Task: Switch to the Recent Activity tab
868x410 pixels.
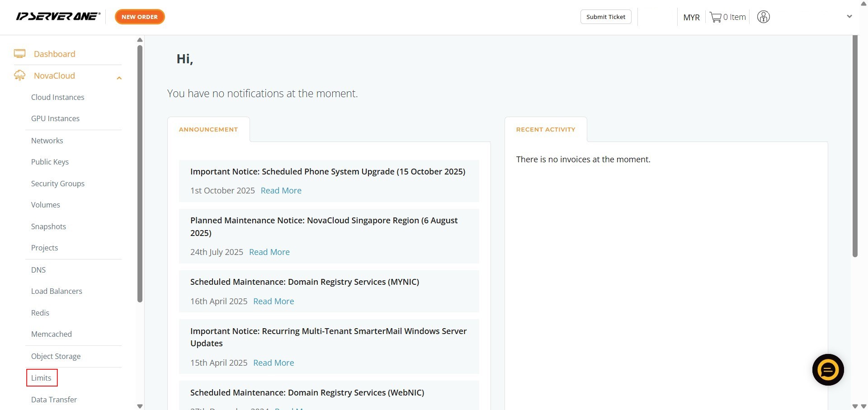Action: (x=545, y=129)
